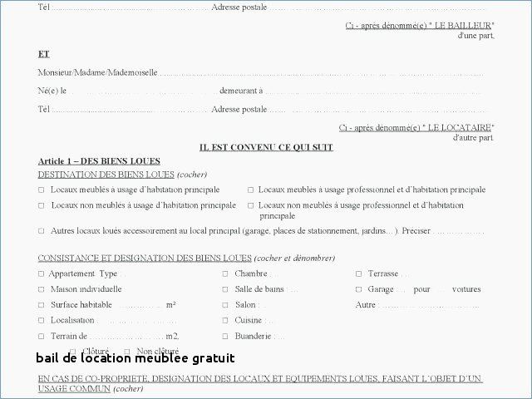This screenshot has width=532, height=399.
Task: Check 'Locaux meublés à usage d'habitation principale' box
Action: point(41,190)
